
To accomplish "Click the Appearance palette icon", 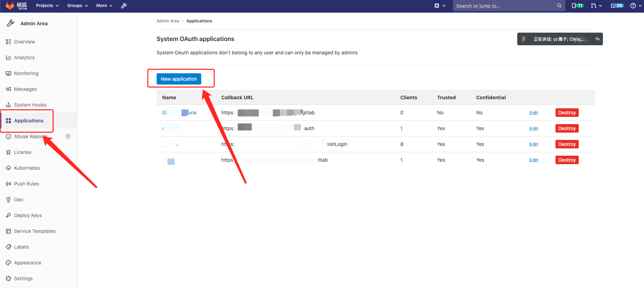I will point(8,263).
